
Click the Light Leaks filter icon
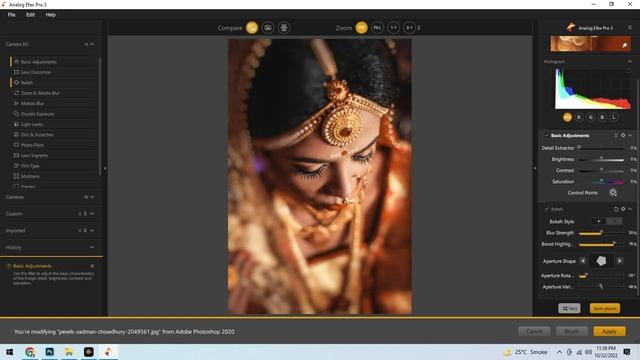tap(16, 124)
